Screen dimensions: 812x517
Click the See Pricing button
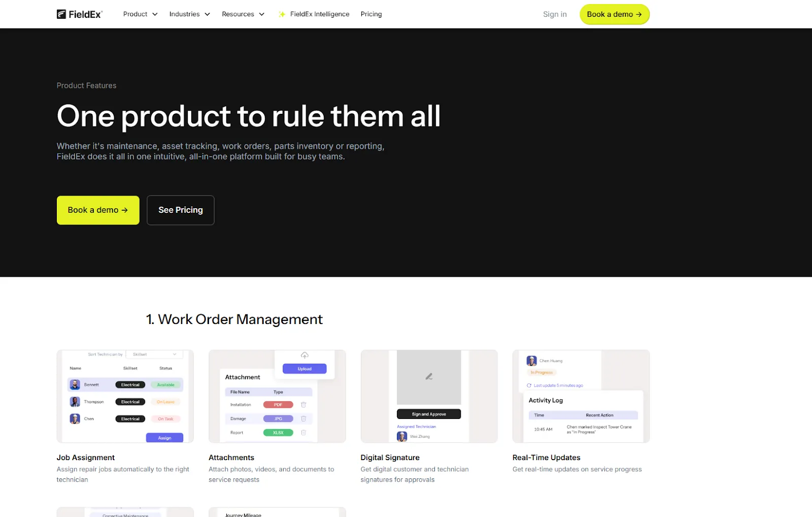(x=181, y=210)
